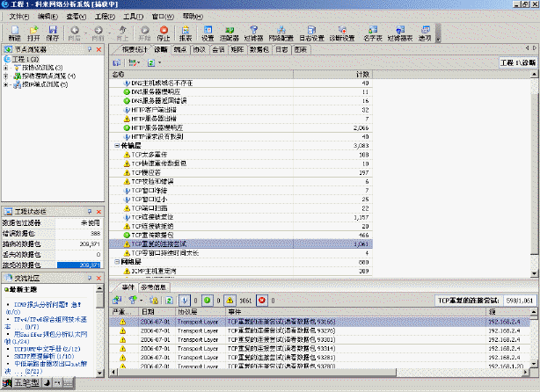
Task: Click first icon in diagnosis view toolbar
Action: 117,62
